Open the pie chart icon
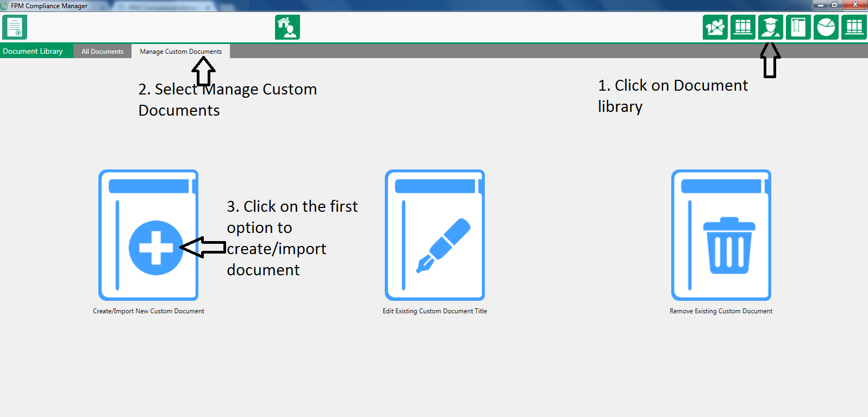 826,27
